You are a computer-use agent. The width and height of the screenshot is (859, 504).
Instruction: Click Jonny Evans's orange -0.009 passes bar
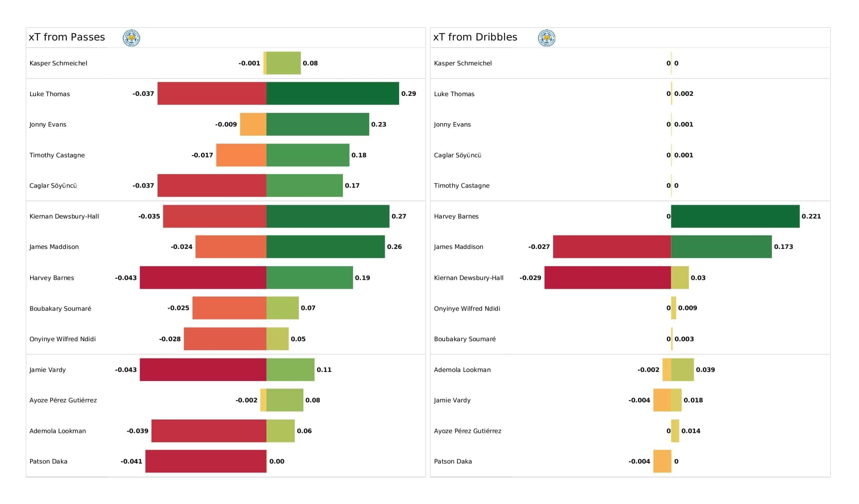tap(253, 124)
